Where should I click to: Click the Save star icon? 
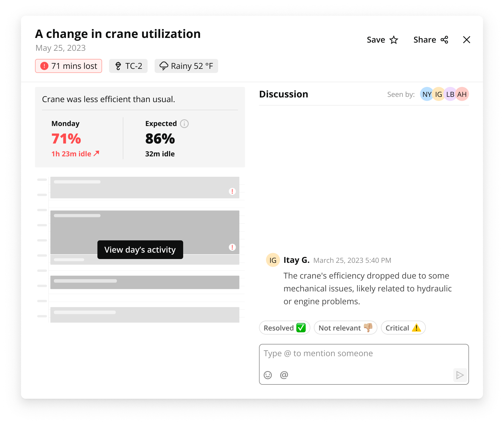click(x=394, y=40)
